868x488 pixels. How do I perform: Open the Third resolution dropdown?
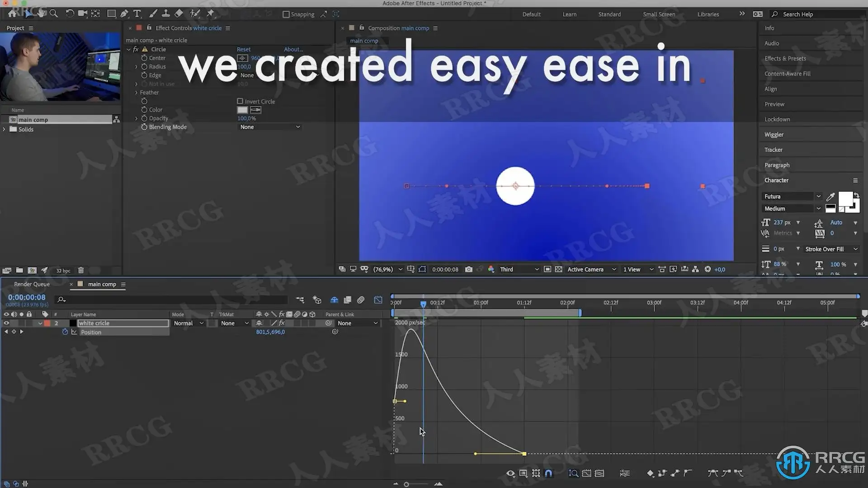[519, 269]
